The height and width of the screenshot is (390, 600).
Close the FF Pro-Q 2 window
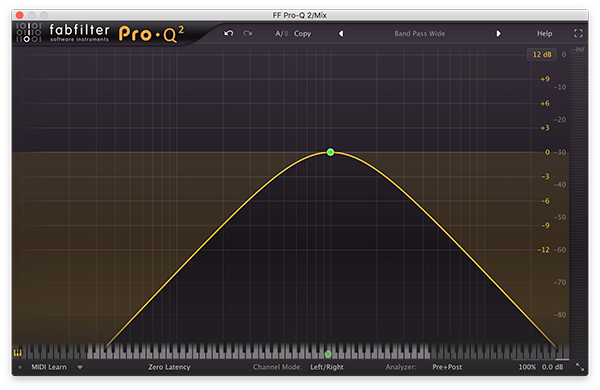tap(20, 15)
